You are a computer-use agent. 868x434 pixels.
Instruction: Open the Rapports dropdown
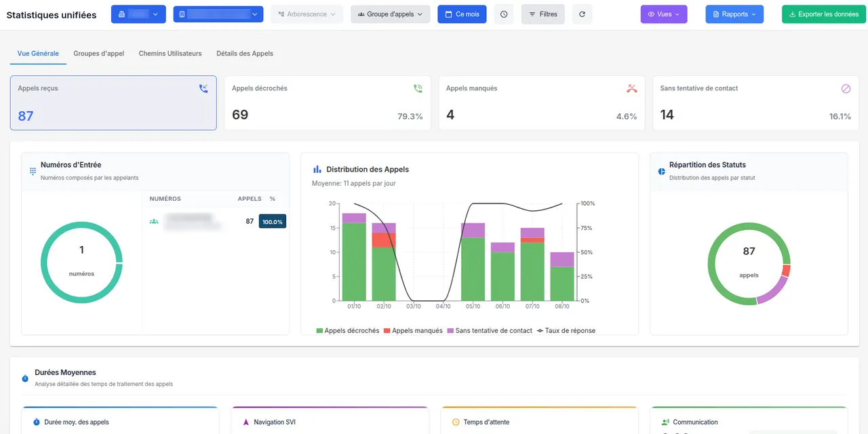(734, 14)
